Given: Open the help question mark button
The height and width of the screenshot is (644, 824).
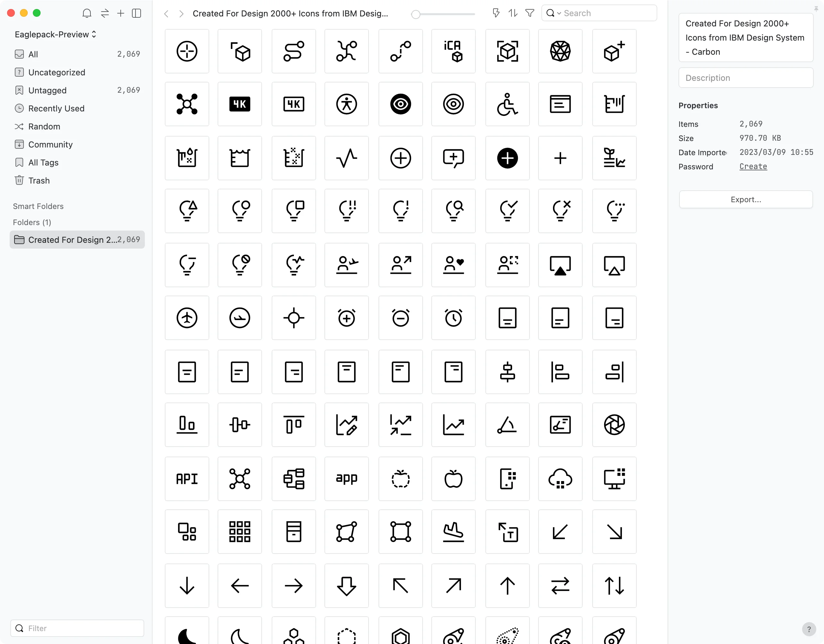Looking at the screenshot, I should click(809, 629).
